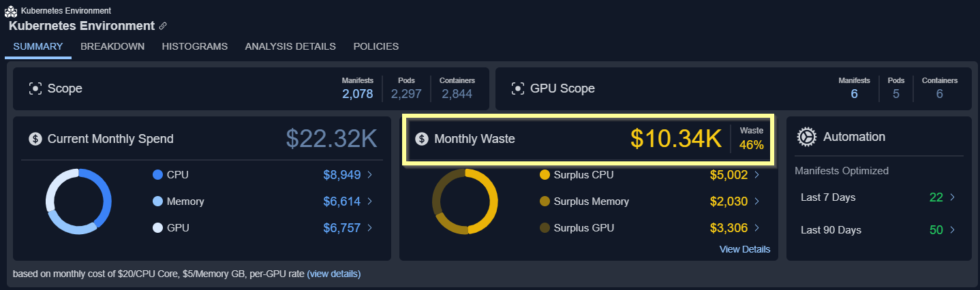
Task: Click the Memory legend color dot
Action: click(x=158, y=202)
